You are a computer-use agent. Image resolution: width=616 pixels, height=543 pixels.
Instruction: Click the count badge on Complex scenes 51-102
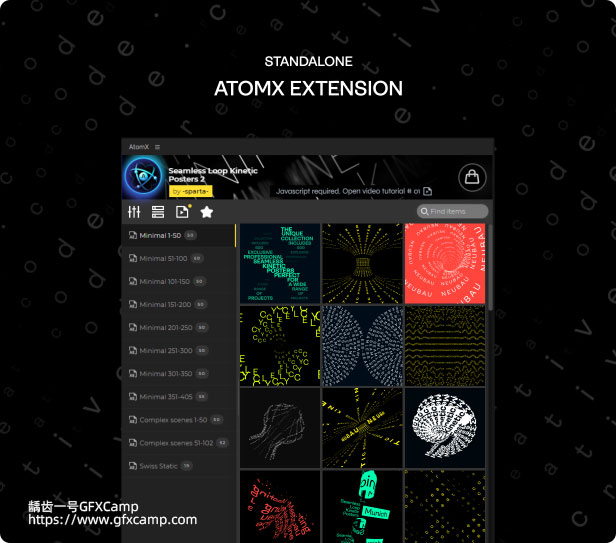[222, 443]
